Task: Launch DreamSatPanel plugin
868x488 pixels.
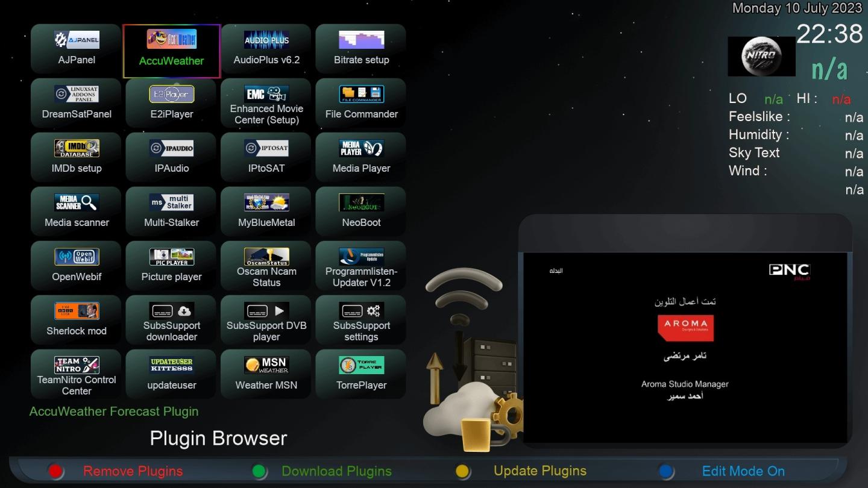Action: [77, 103]
